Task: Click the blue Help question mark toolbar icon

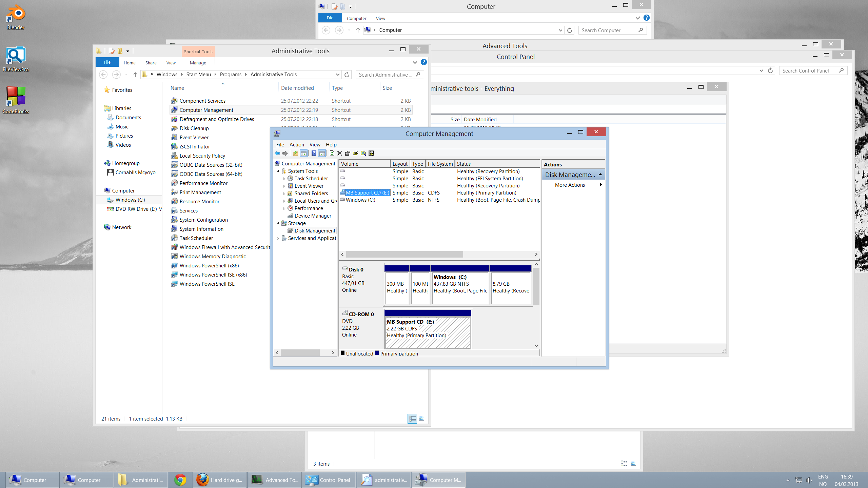Action: [314, 154]
